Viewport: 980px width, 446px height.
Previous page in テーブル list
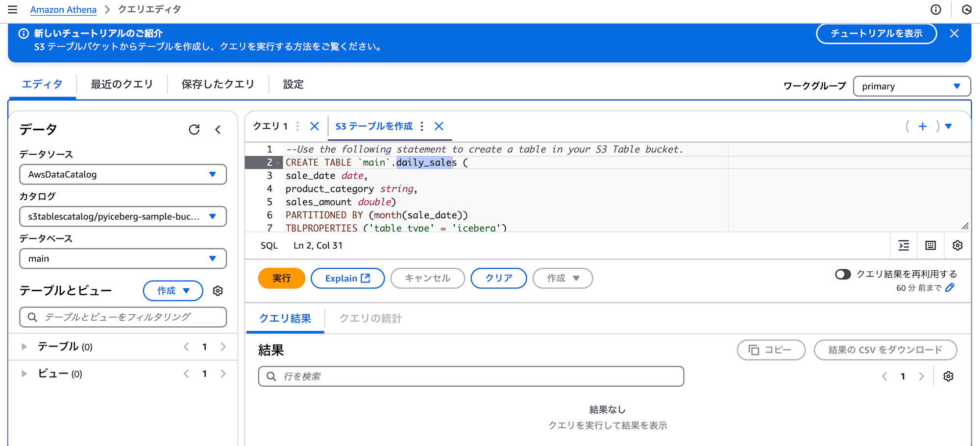pyautogui.click(x=186, y=347)
